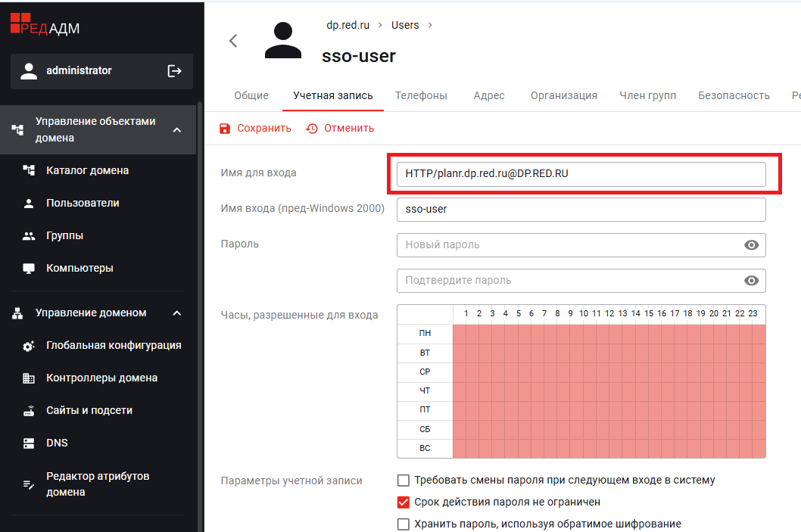This screenshot has width=801, height=532.
Task: Uncheck Срок действия пароля не ограничен
Action: coord(404,502)
